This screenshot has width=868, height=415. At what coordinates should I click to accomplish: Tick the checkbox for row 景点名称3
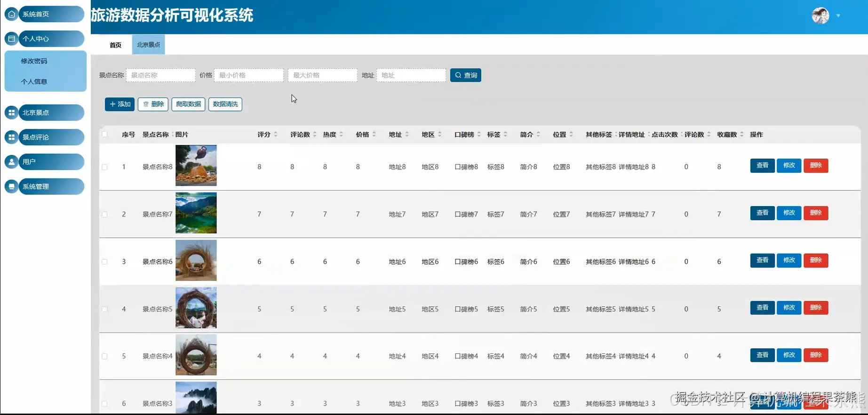pos(104,404)
